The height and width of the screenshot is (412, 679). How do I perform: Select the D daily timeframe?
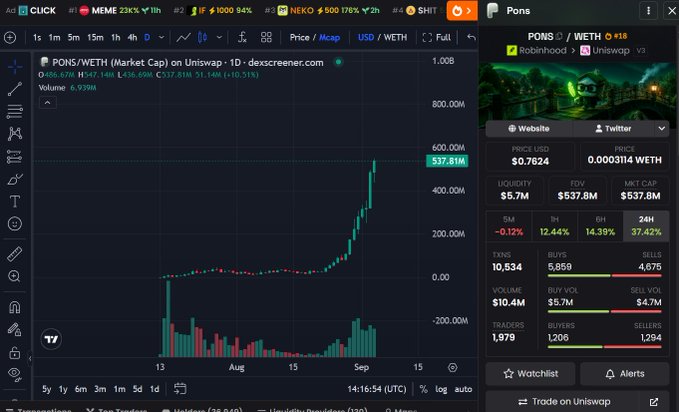(147, 38)
